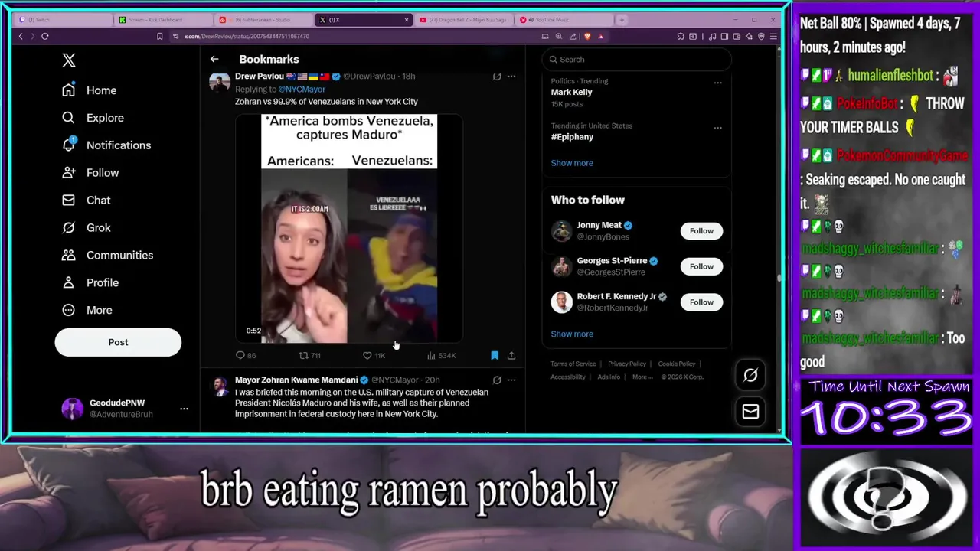Viewport: 980px width, 551px height.
Task: Follow Robert F. Kennedy Jr
Action: tap(701, 302)
